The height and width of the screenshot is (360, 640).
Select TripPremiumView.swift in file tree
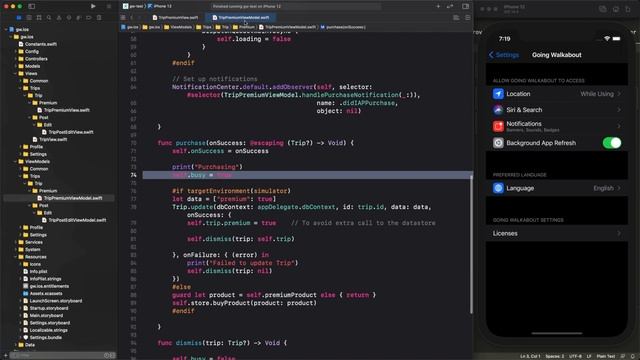point(63,110)
